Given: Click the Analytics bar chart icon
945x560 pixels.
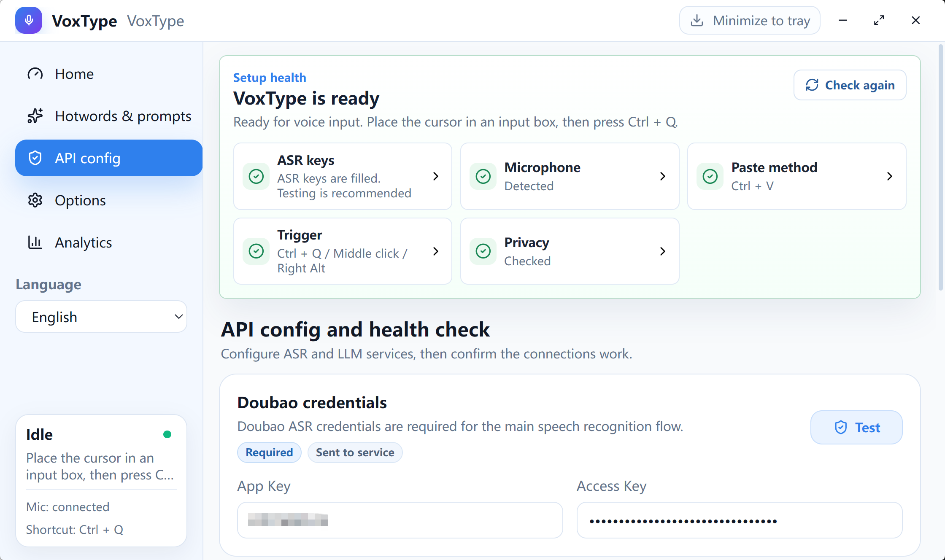Looking at the screenshot, I should (x=35, y=242).
